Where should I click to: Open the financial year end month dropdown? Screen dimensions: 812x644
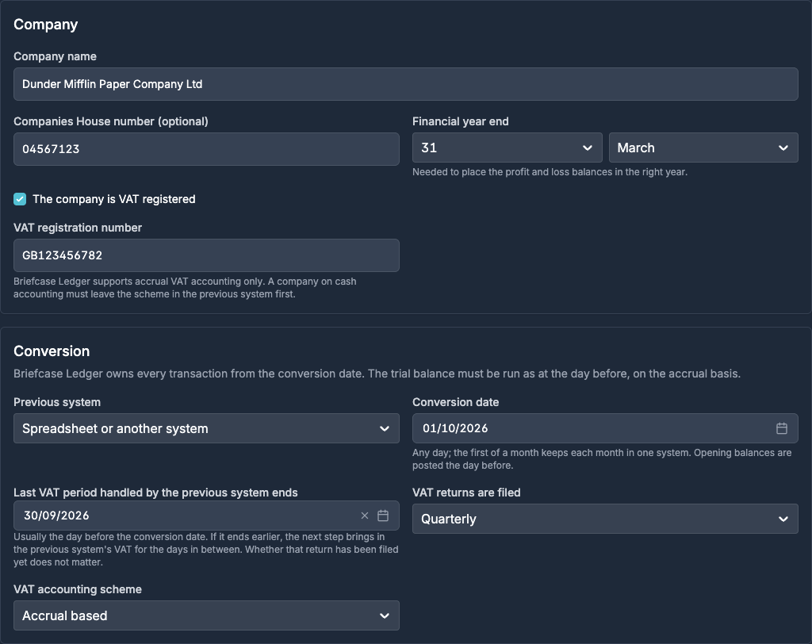coord(703,148)
